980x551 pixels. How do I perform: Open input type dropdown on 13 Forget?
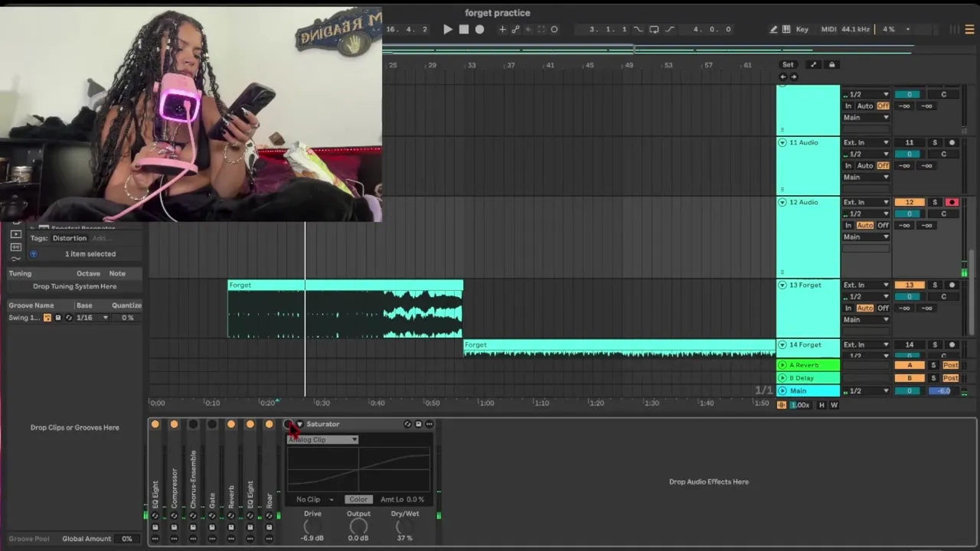point(866,285)
